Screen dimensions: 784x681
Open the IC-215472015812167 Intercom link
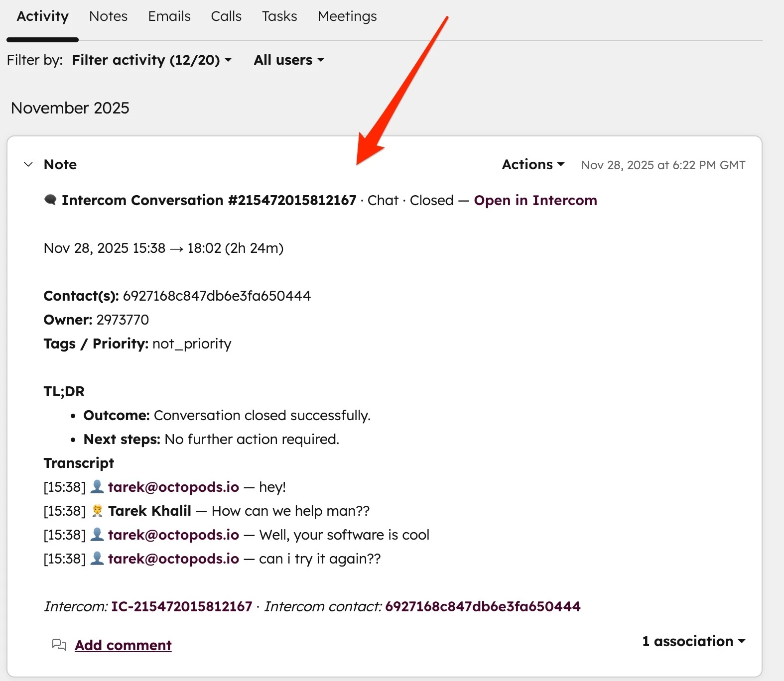182,606
